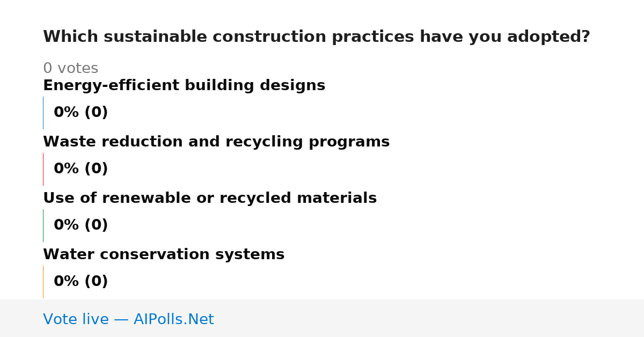Viewport: 644px width, 337px height.
Task: Click the word 'sustainable' in the title
Action: (155, 36)
